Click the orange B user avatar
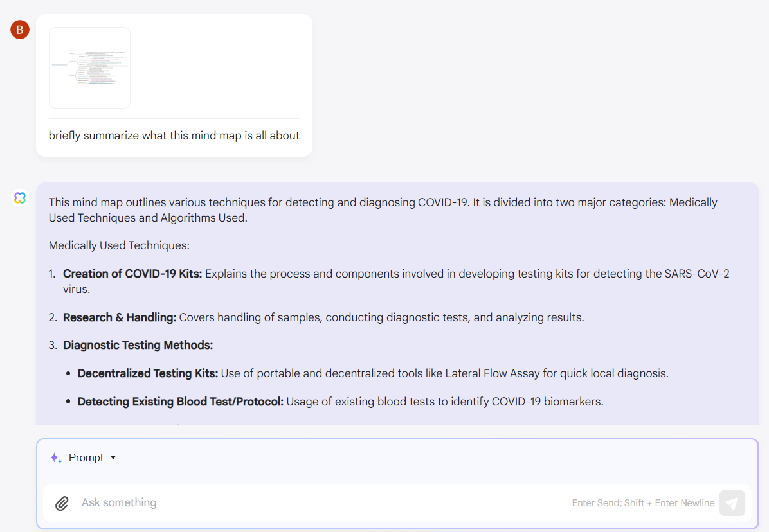 pos(19,30)
